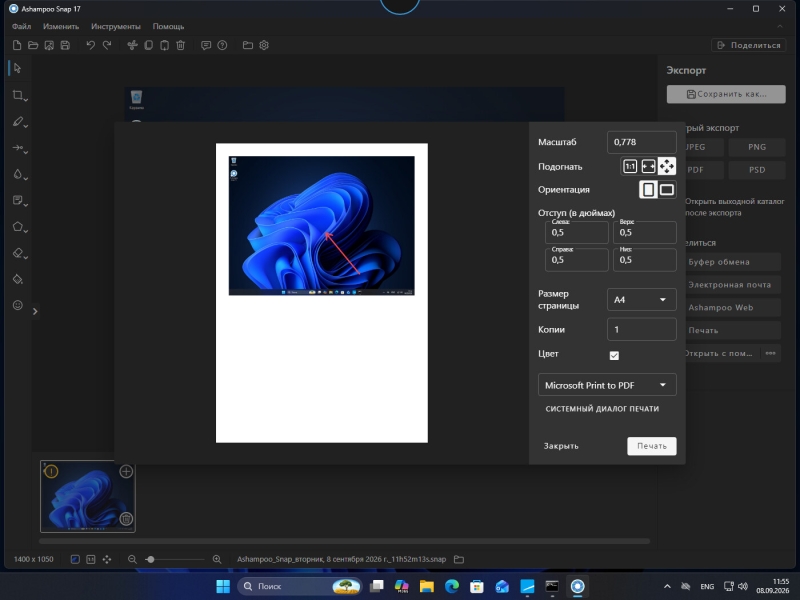Screen dimensions: 800x600
Task: Open the emoji sticker tool
Action: click(18, 305)
